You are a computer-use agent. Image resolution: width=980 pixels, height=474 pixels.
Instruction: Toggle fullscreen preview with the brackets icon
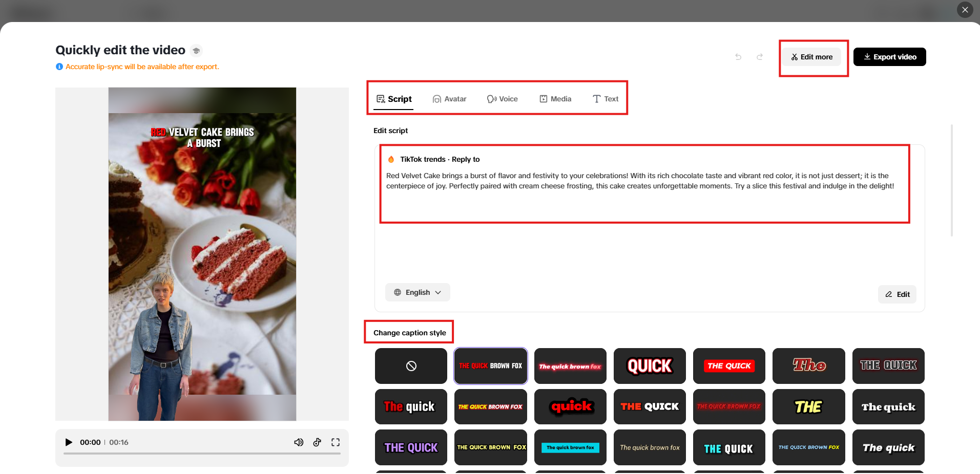336,442
